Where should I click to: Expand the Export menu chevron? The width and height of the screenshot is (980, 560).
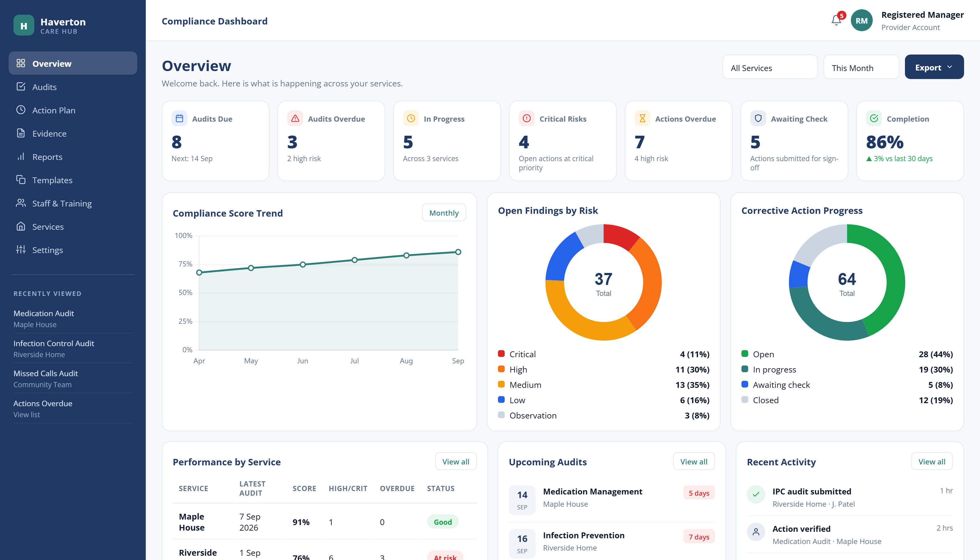coord(950,67)
